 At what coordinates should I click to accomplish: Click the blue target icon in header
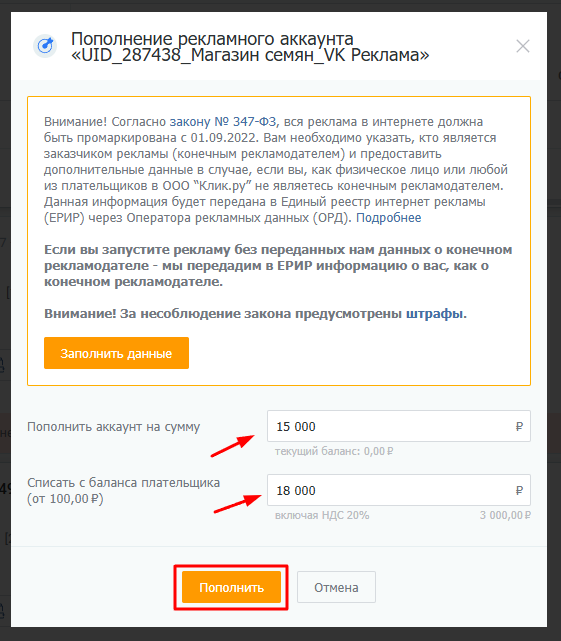coord(45,46)
